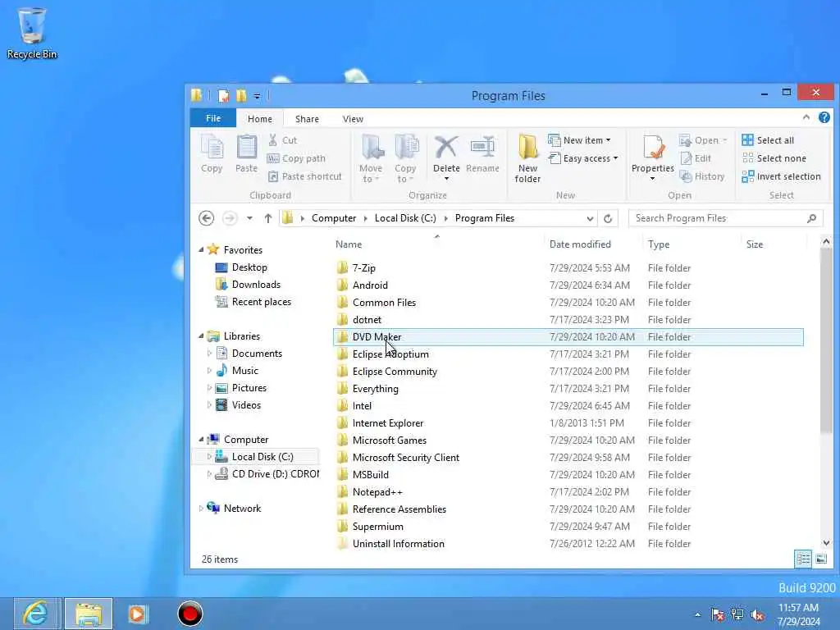Click the Back navigation arrow

pyautogui.click(x=206, y=218)
